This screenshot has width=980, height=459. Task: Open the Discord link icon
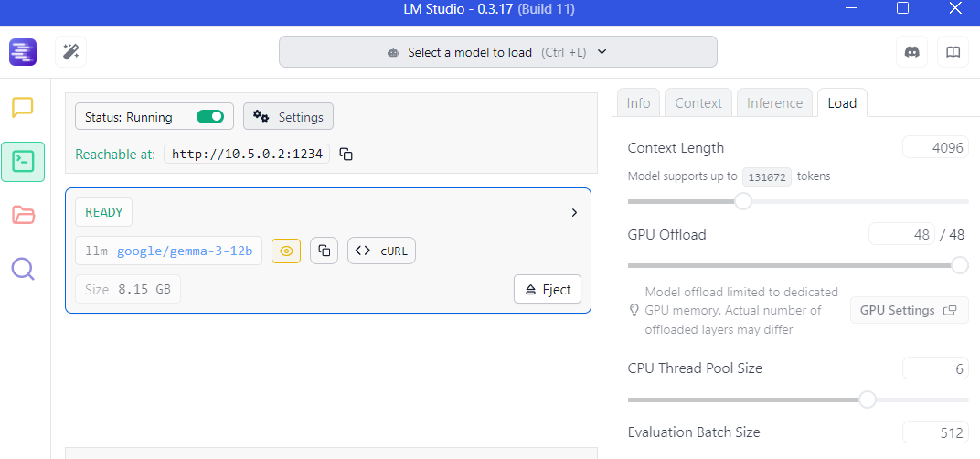click(911, 52)
